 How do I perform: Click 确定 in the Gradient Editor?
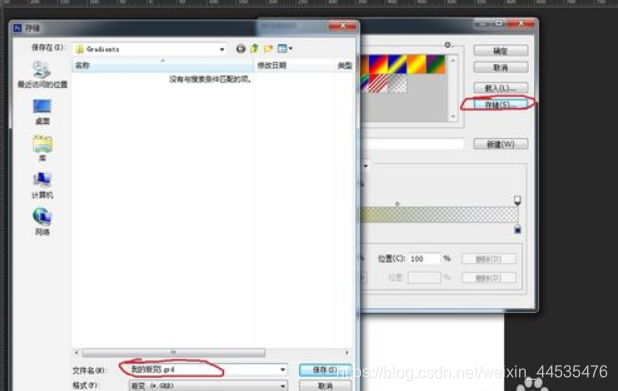(x=501, y=50)
